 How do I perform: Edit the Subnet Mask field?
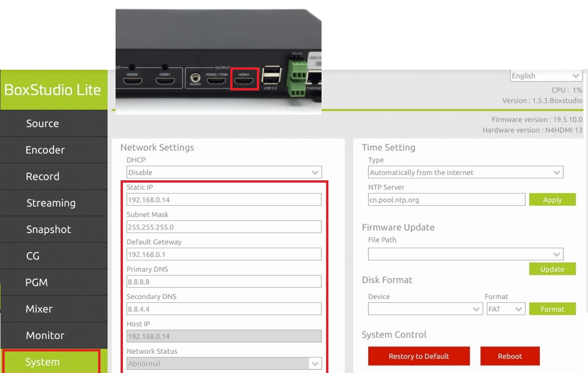point(224,227)
